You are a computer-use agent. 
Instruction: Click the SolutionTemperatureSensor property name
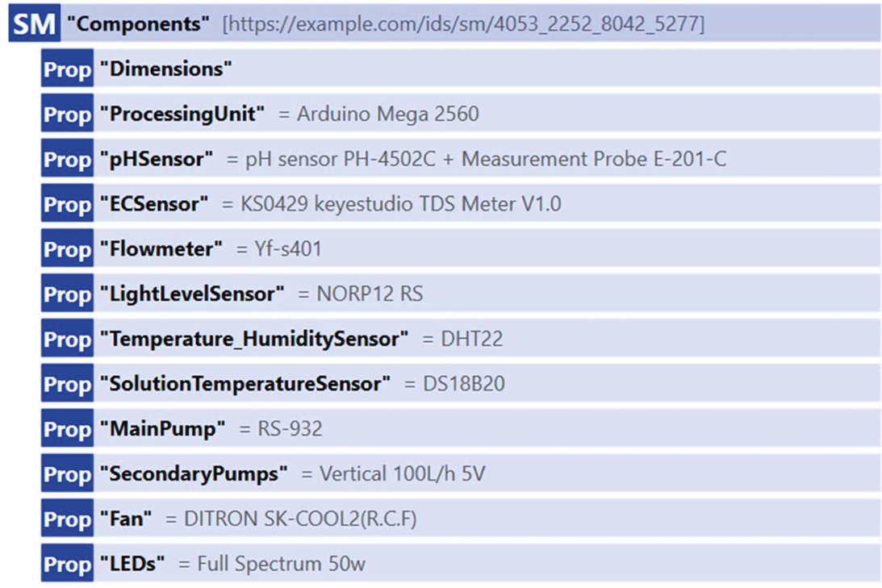tap(245, 384)
